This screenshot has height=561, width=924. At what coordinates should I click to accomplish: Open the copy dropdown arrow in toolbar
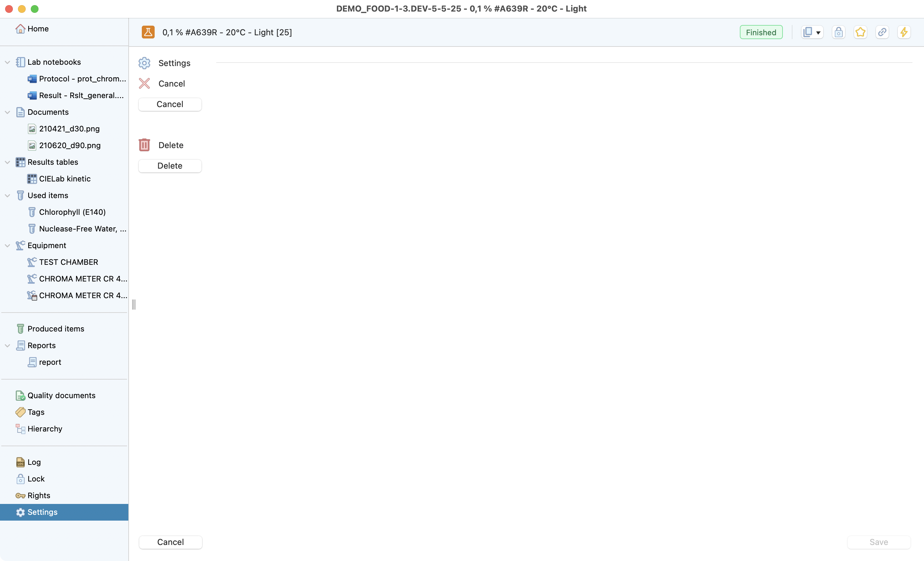pos(818,33)
